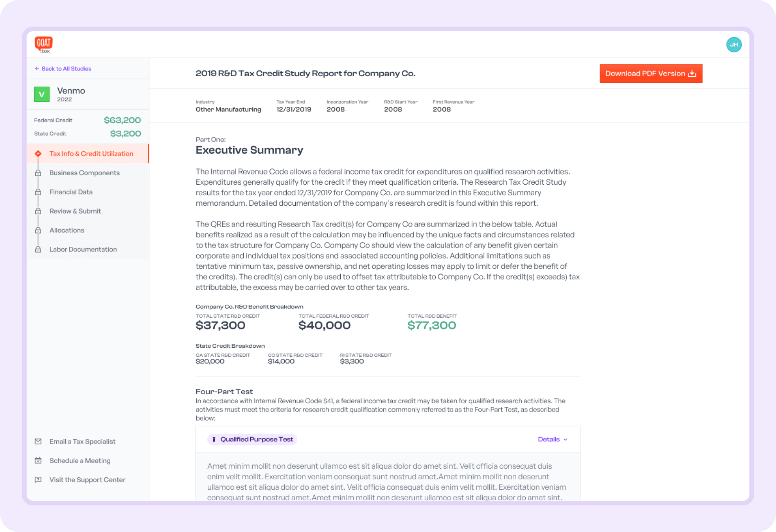This screenshot has width=776, height=532.
Task: Expand the Details dropdown of Qualified Purpose Test
Action: click(x=552, y=439)
